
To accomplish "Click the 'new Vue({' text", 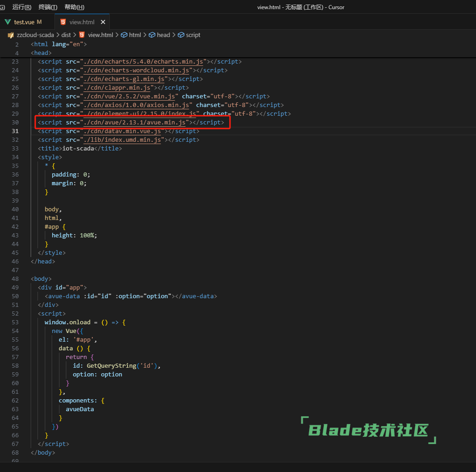I will (67, 331).
